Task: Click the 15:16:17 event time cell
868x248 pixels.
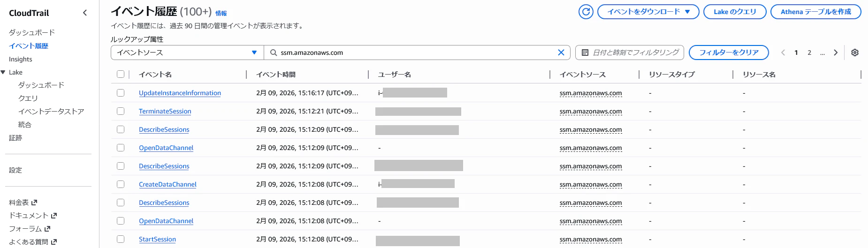Action: [x=307, y=93]
